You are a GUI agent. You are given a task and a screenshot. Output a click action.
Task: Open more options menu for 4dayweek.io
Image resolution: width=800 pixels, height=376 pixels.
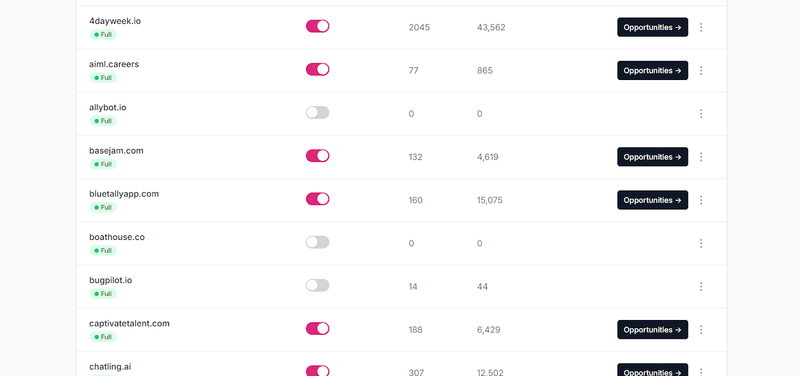click(x=701, y=27)
